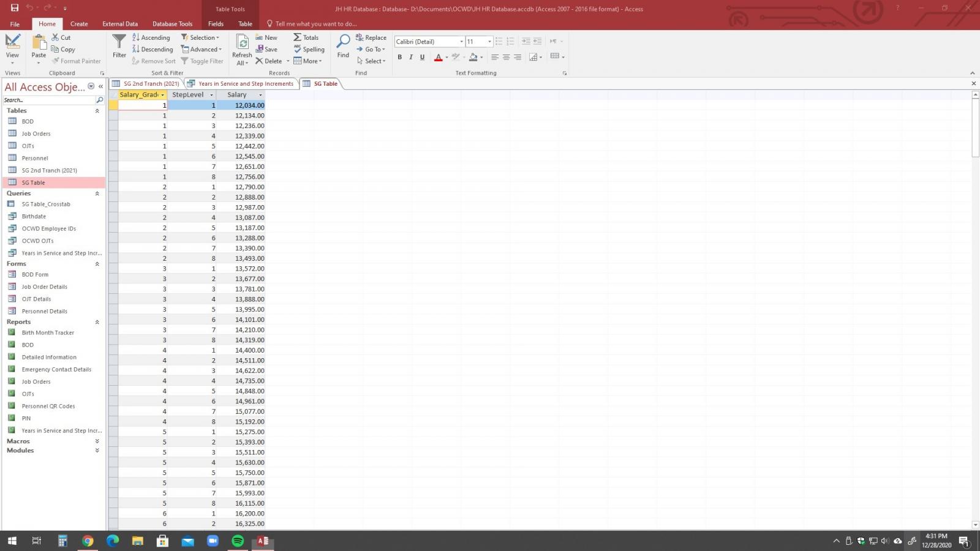Copy the selected cell
The width and height of the screenshot is (980, 551).
[x=63, y=49]
